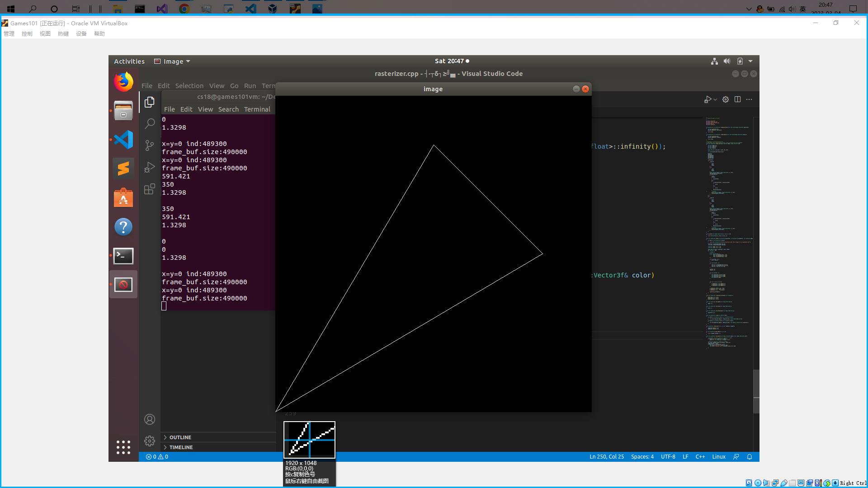Open the VirtualBox 设备 menu
Screen dimensions: 868x488
[x=81, y=34]
